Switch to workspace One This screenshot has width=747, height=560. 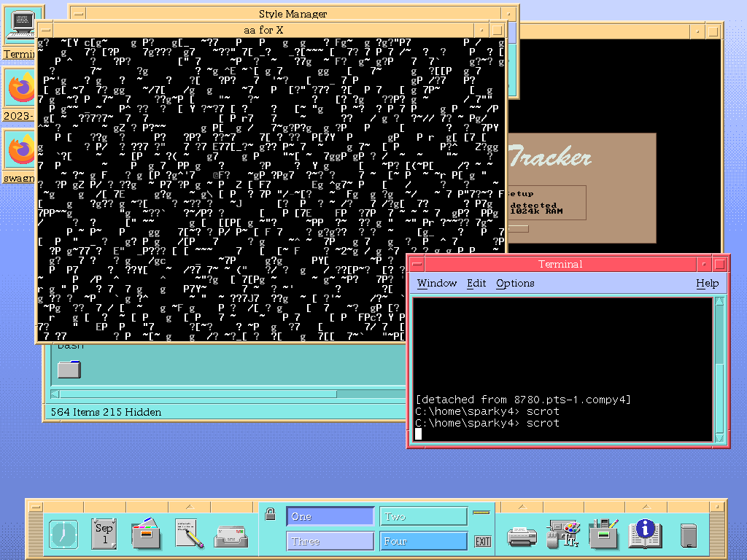(x=330, y=516)
